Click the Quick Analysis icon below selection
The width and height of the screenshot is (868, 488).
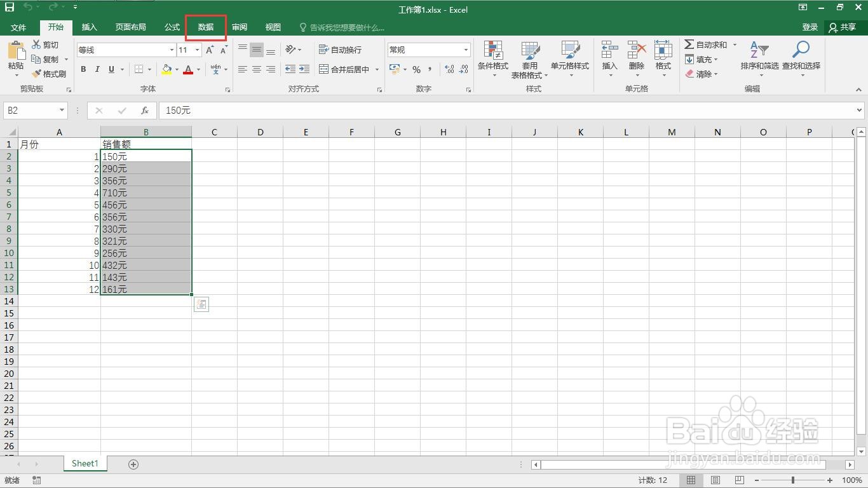click(201, 304)
